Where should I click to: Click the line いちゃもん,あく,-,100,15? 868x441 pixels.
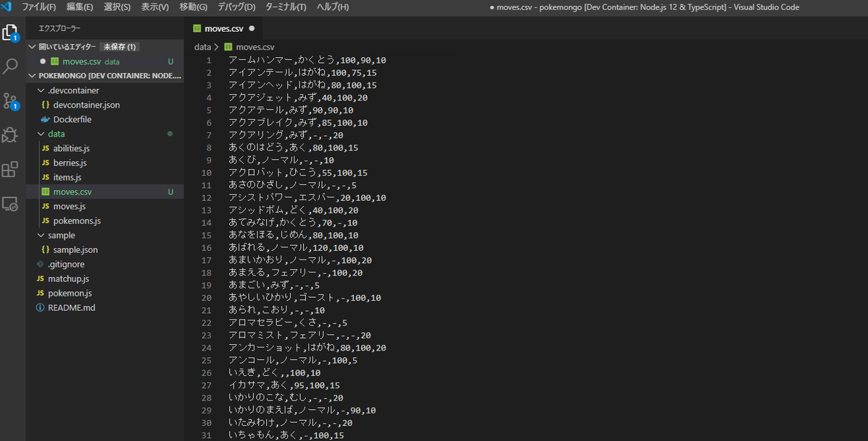point(286,435)
